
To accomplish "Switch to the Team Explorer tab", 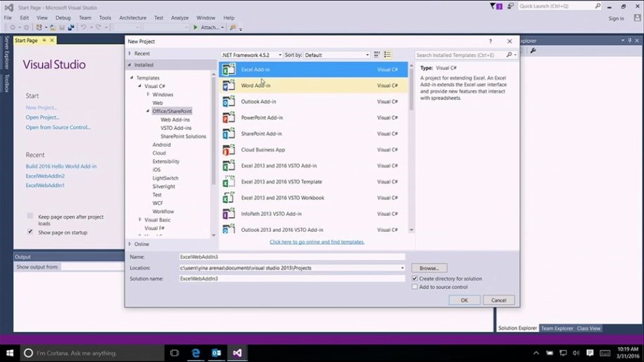I will [557, 328].
